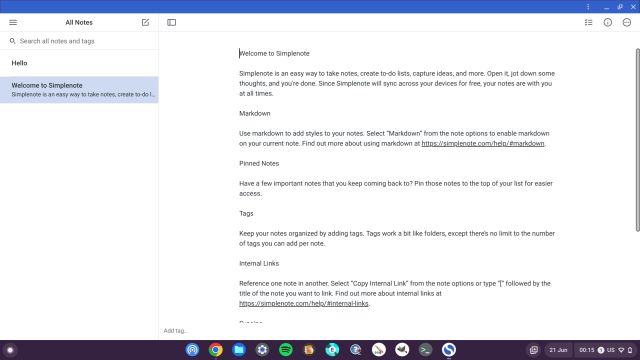The height and width of the screenshot is (360, 640).
Task: Open Settings gear from the shelf
Action: pyautogui.click(x=262, y=350)
